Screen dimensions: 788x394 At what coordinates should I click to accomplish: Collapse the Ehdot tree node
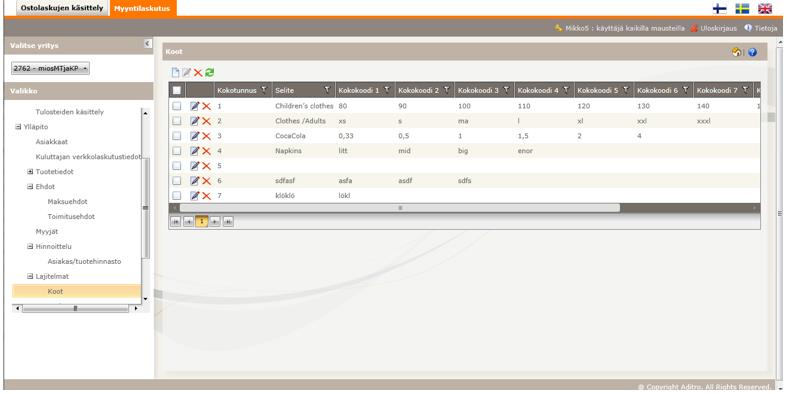tap(30, 187)
